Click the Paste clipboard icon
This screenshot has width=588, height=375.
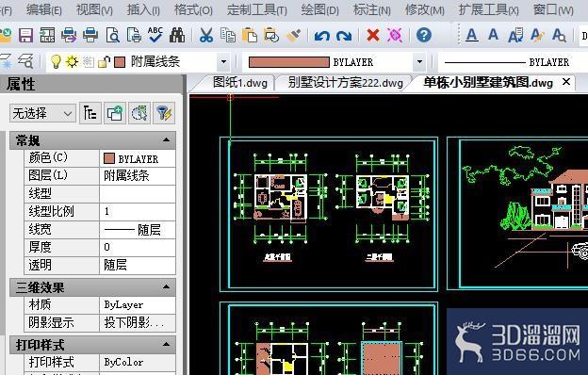250,36
